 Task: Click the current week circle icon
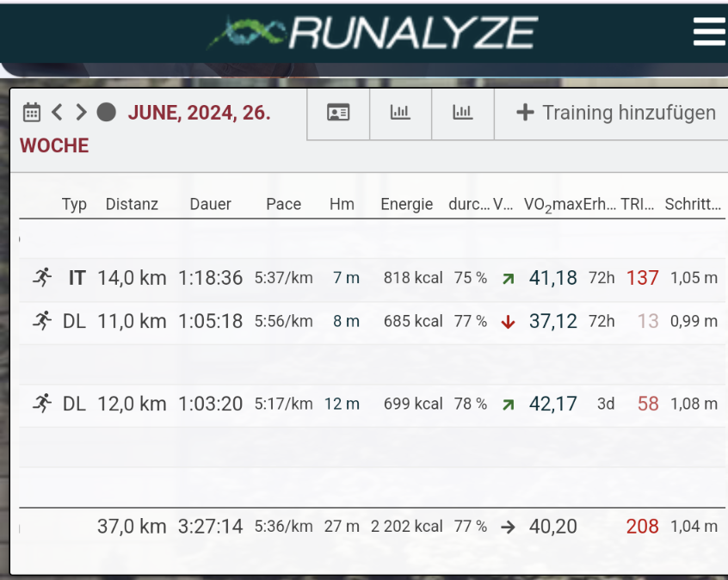[x=106, y=113]
